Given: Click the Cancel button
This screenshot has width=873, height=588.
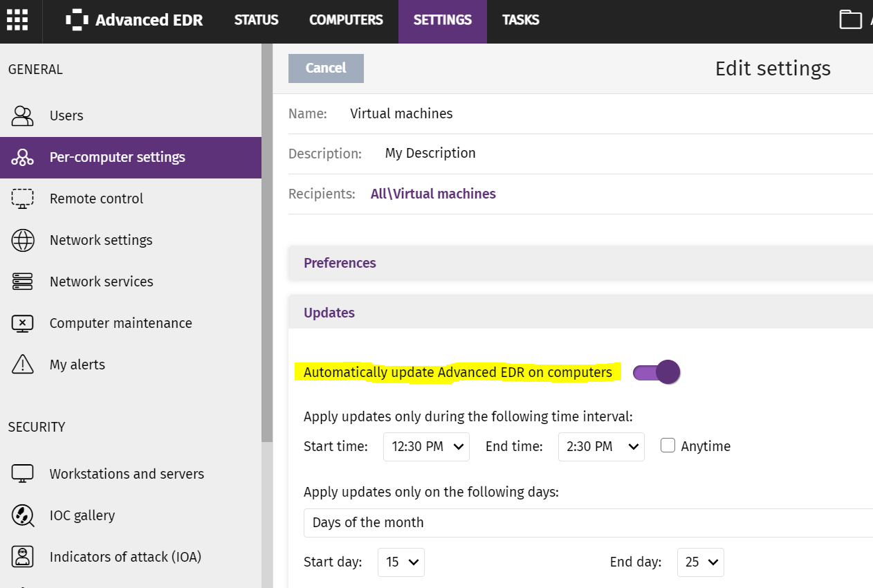Looking at the screenshot, I should click(x=326, y=68).
